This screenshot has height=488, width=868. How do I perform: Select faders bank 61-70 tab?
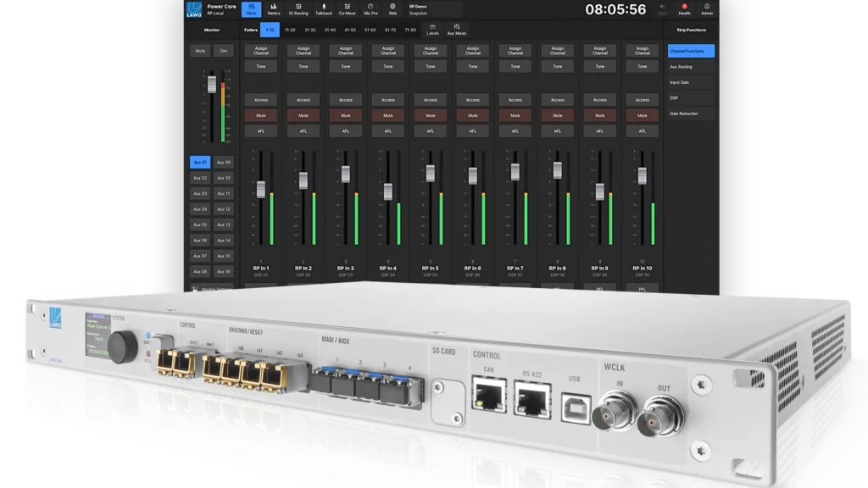390,30
